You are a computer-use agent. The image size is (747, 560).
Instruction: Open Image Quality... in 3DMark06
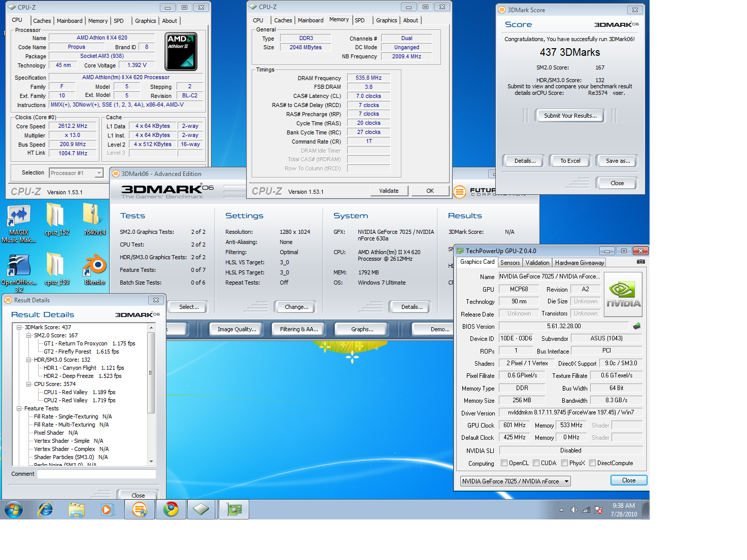click(237, 329)
